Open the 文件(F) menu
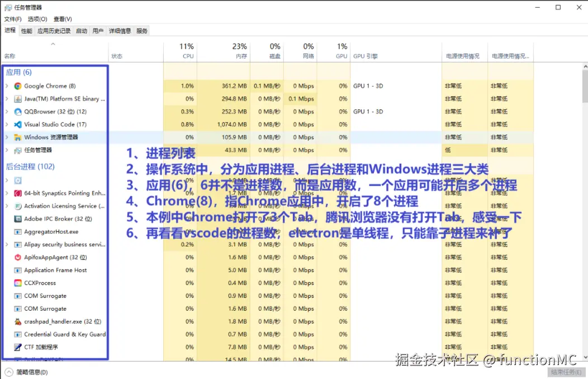 pos(13,19)
